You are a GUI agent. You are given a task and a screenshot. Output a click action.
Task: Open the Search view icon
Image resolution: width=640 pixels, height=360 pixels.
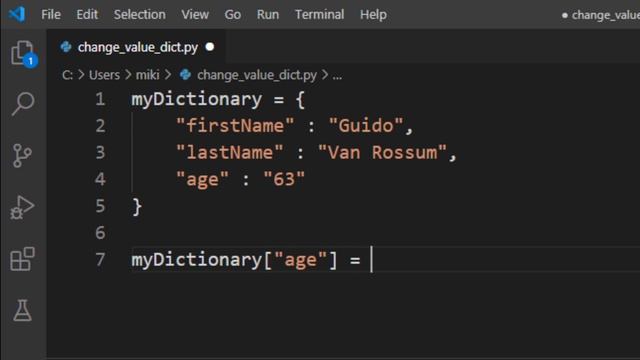23,104
